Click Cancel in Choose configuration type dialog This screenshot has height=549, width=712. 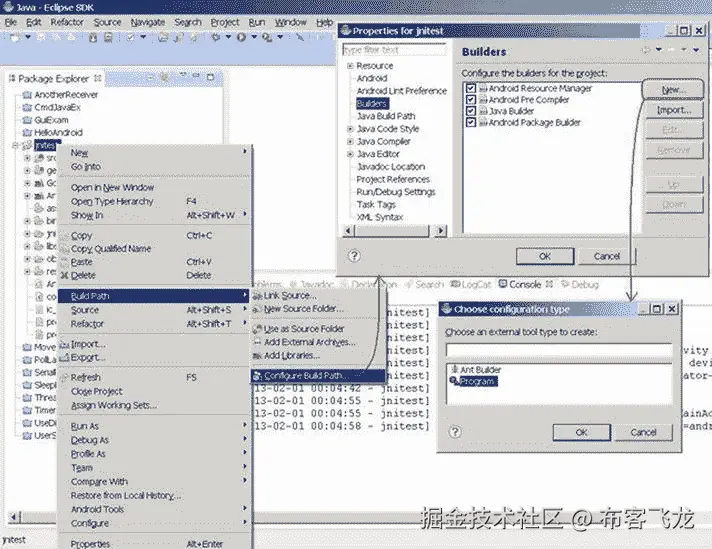pos(643,432)
